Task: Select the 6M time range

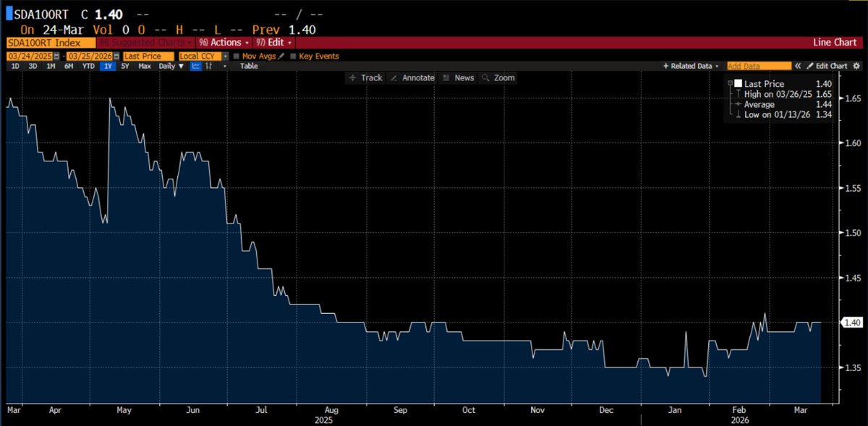Action: 69,66
